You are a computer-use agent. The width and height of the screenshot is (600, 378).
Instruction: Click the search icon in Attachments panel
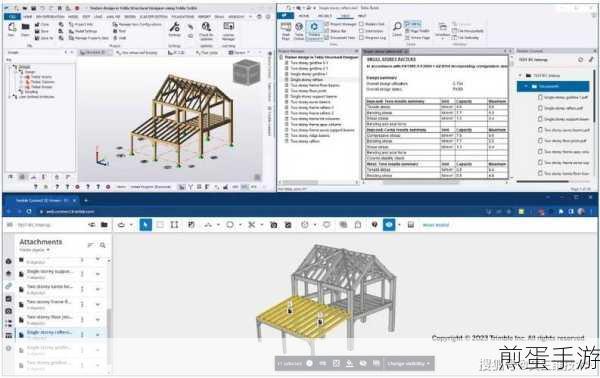point(102,245)
